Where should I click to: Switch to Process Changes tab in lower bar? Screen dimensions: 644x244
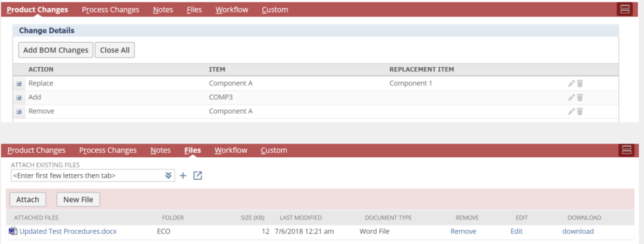pos(108,150)
